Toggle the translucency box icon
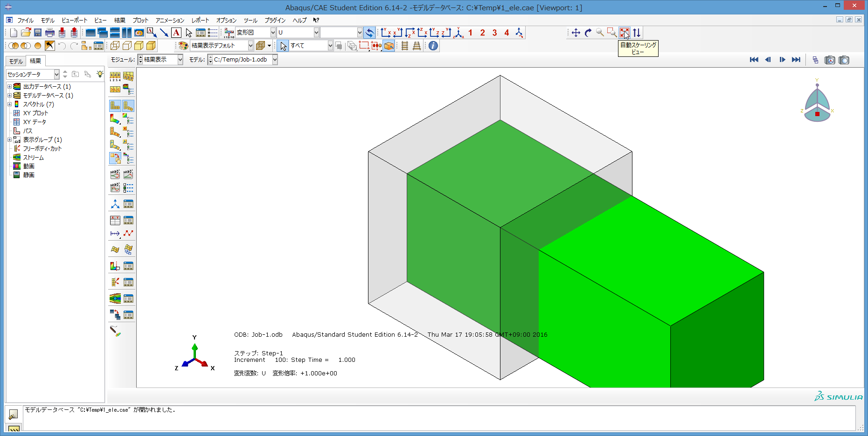 click(x=261, y=46)
